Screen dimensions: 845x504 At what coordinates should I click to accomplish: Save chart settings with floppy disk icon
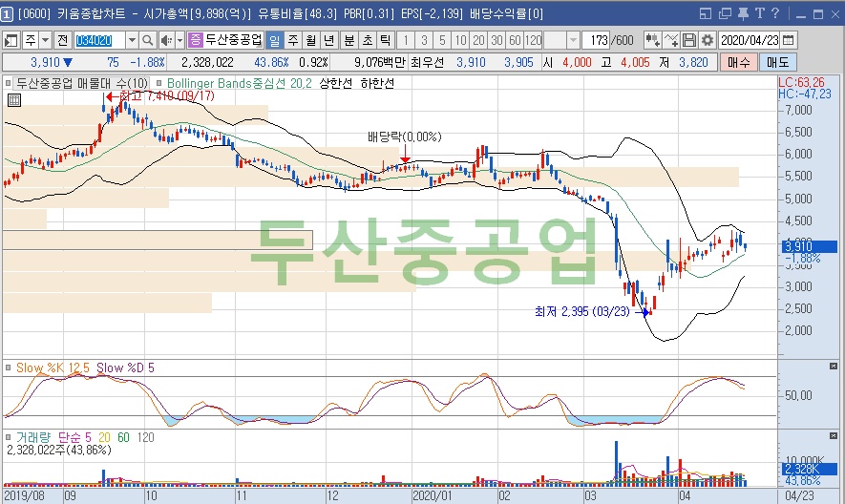(688, 40)
